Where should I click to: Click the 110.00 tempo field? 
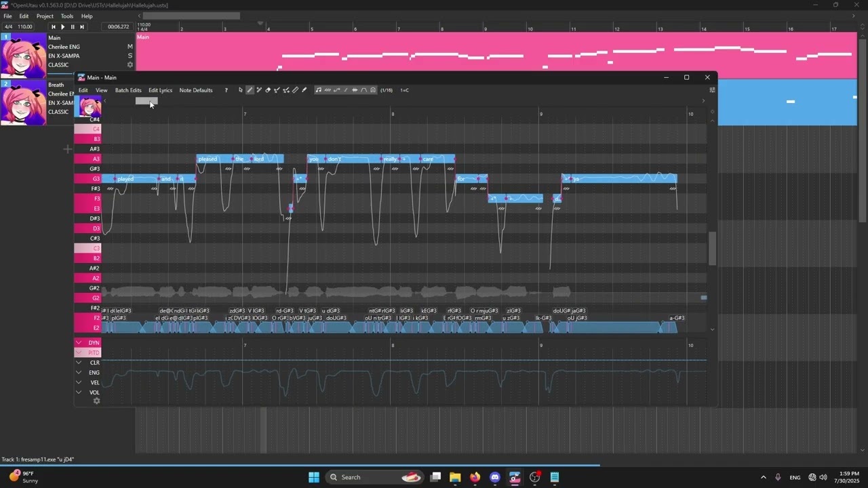pyautogui.click(x=25, y=27)
